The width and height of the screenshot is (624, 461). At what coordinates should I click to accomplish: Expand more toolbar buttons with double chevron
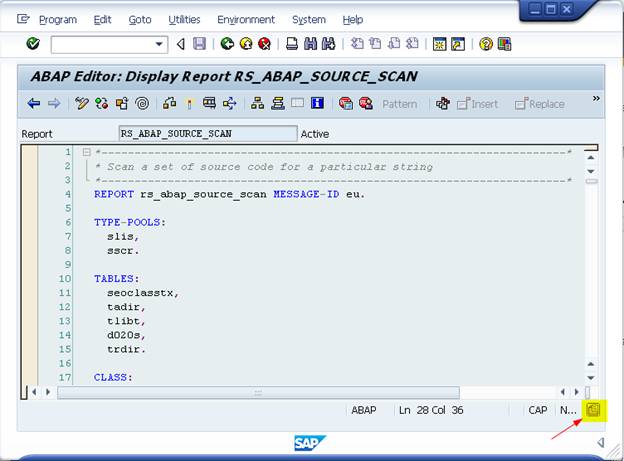coord(596,98)
